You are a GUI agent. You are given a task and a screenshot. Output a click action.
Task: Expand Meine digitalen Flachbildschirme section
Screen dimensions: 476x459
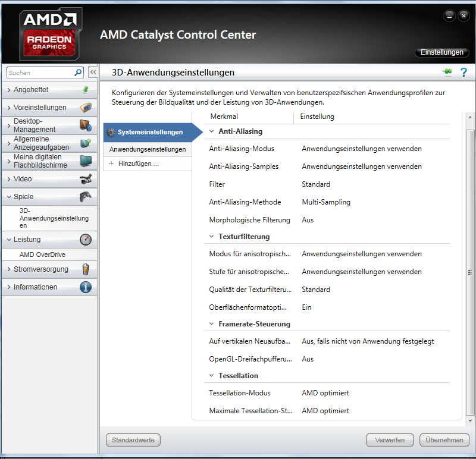coord(9,161)
